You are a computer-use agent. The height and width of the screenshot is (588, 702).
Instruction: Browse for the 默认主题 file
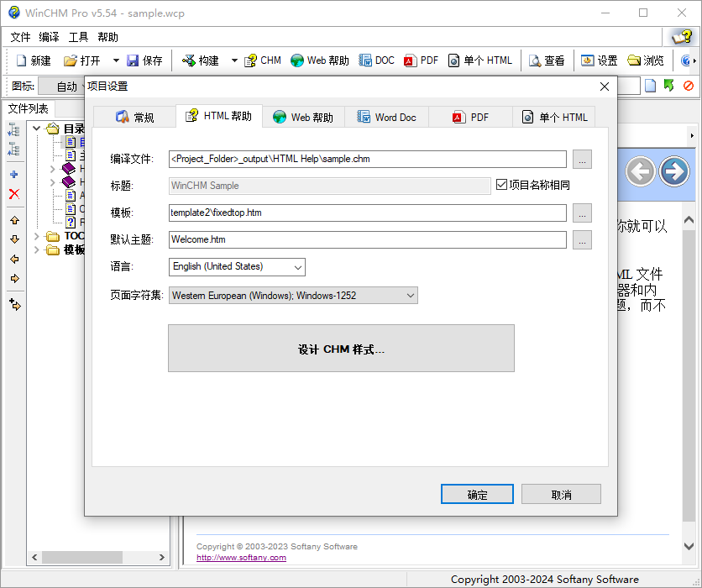pos(582,239)
